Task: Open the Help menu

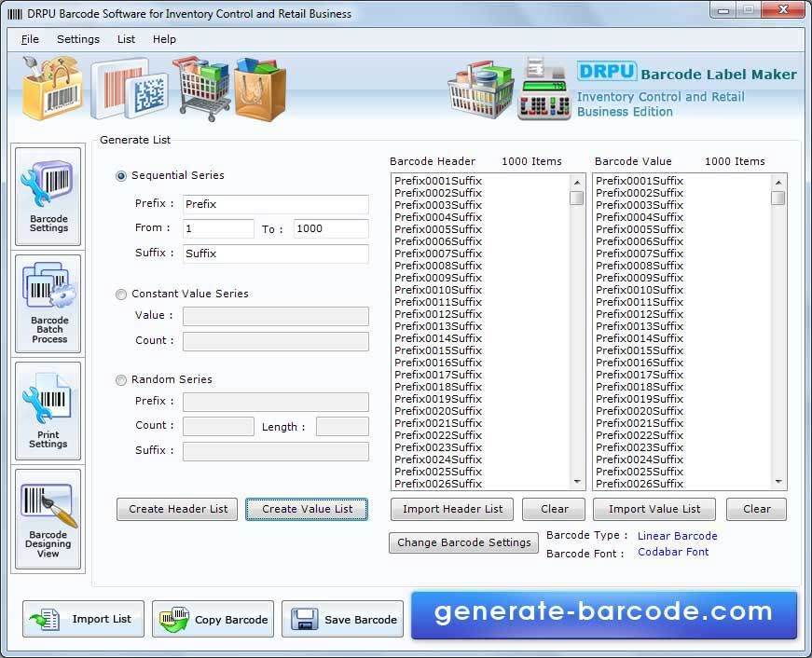Action: 164,39
